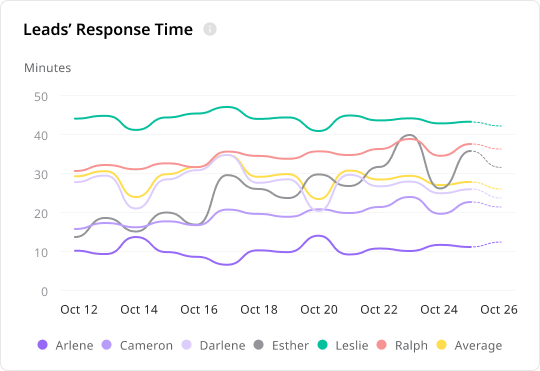The height and width of the screenshot is (371, 540).
Task: Click the Leslie legend item
Action: (343, 345)
